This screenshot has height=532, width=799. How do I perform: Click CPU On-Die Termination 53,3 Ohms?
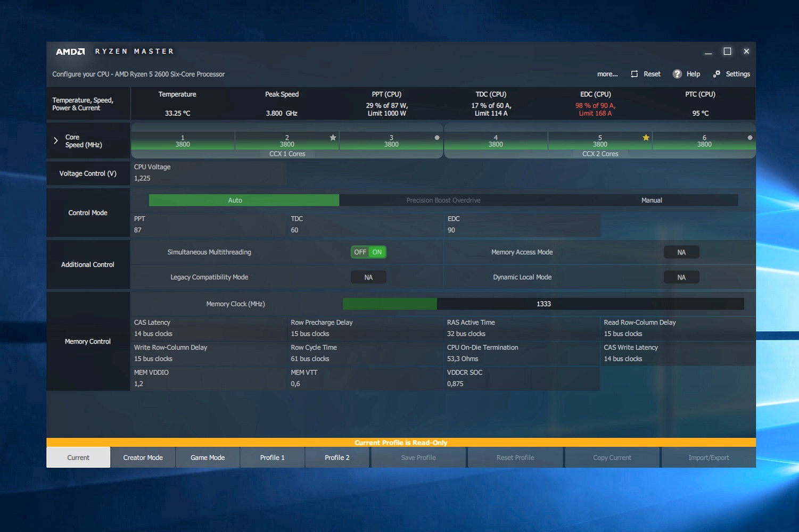pos(522,353)
